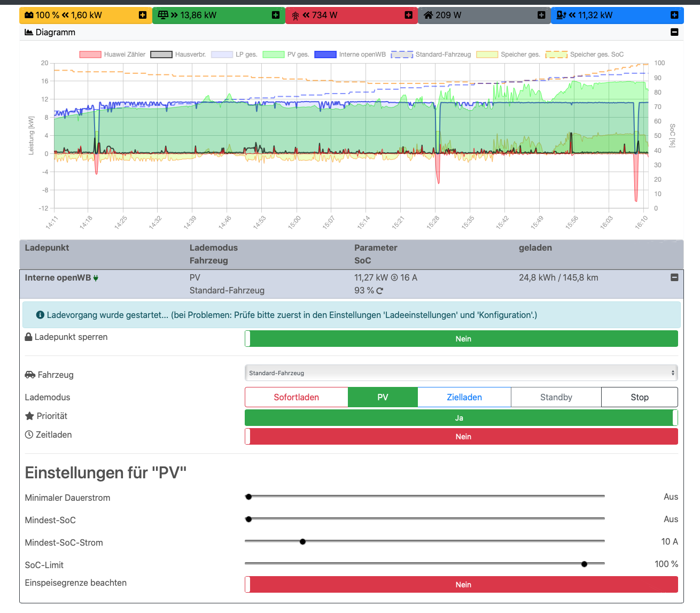Open the Fahrzeug dropdown Standard-Fahrzeug
The width and height of the screenshot is (700, 613).
[461, 373]
